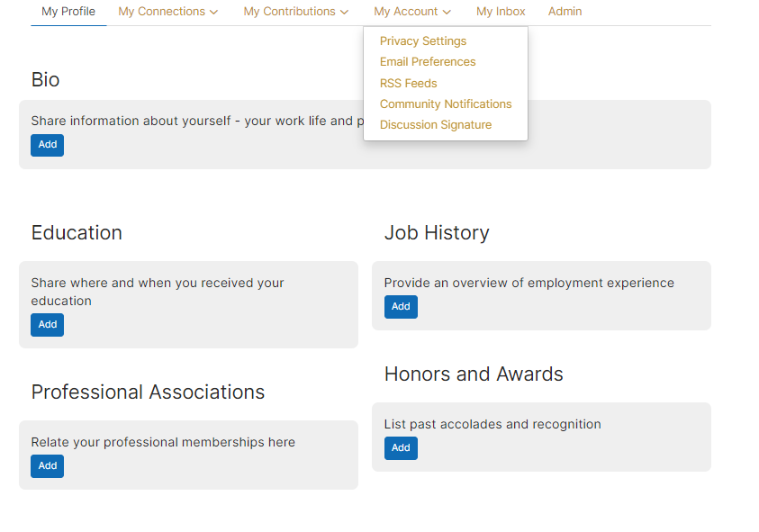This screenshot has width=759, height=532.
Task: Open Discussion Signature settings
Action: pos(436,125)
